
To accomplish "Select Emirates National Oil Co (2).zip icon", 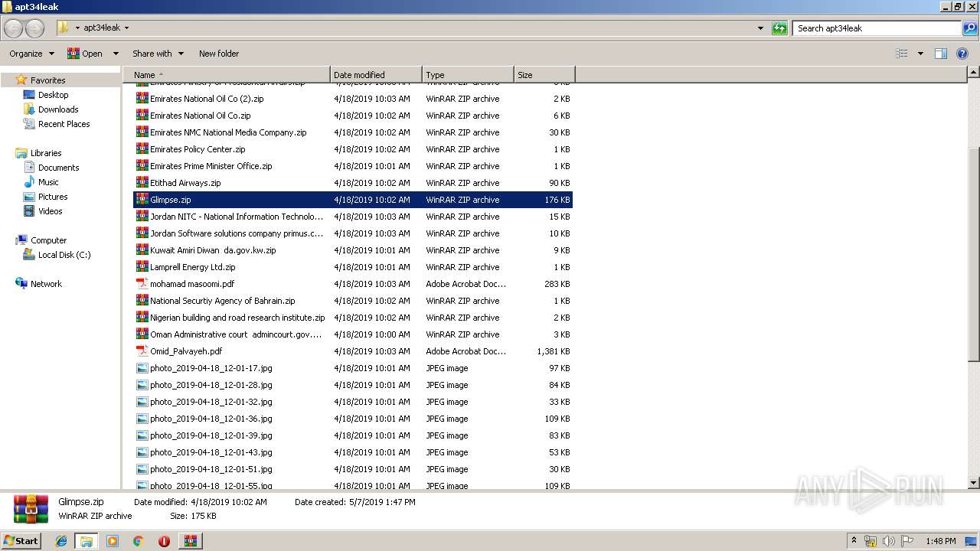I will 142,99.
